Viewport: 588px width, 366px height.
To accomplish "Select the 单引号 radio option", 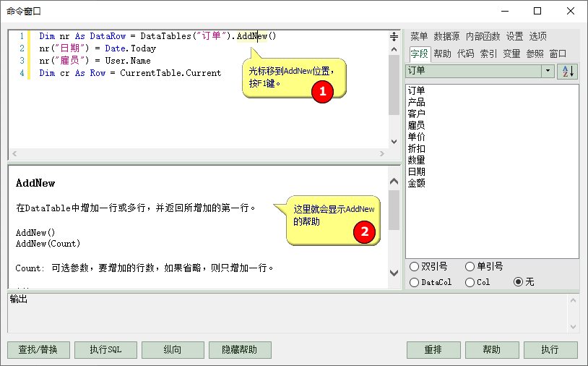I will (x=470, y=267).
